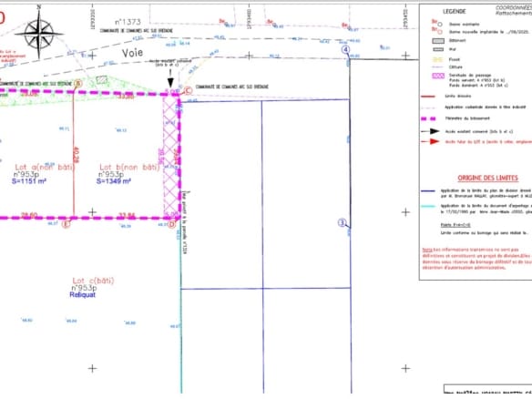Click the dark blue line sample under Origine des limites
Viewport: 532px width, 399px height.
pos(428,191)
